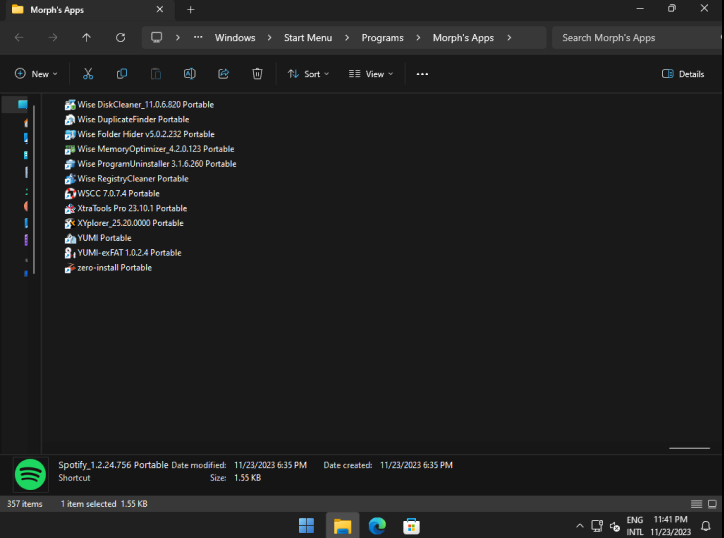This screenshot has height=538, width=724.
Task: Expand the chevron after Start Menu breadcrumb
Action: [347, 37]
